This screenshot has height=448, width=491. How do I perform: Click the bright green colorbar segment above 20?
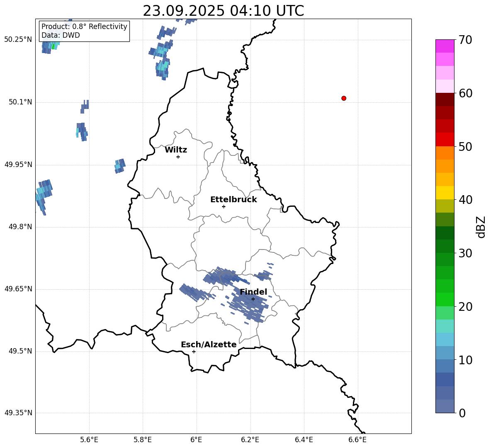[x=445, y=300]
